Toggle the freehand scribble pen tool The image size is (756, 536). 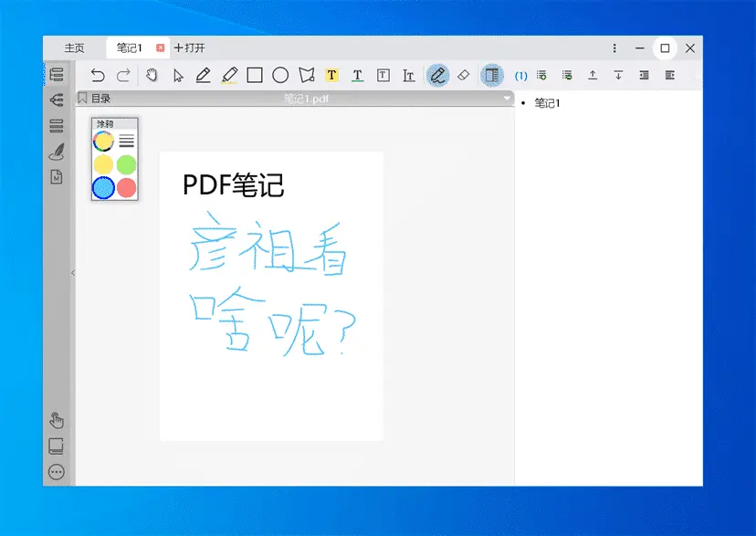click(x=437, y=75)
